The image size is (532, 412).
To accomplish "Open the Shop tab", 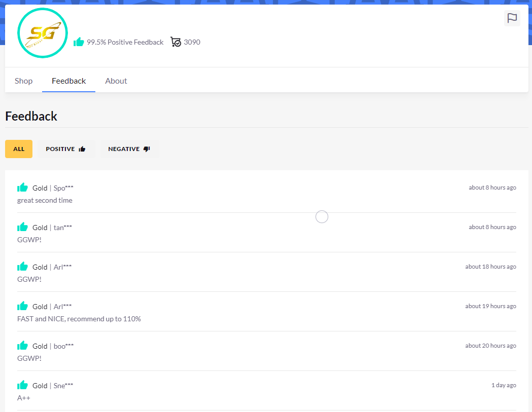I will pyautogui.click(x=24, y=81).
